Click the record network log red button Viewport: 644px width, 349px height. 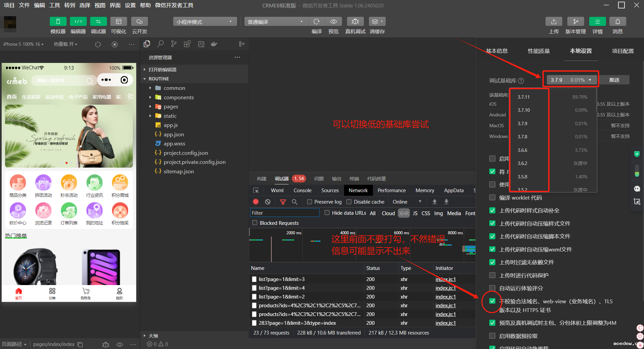pos(256,202)
